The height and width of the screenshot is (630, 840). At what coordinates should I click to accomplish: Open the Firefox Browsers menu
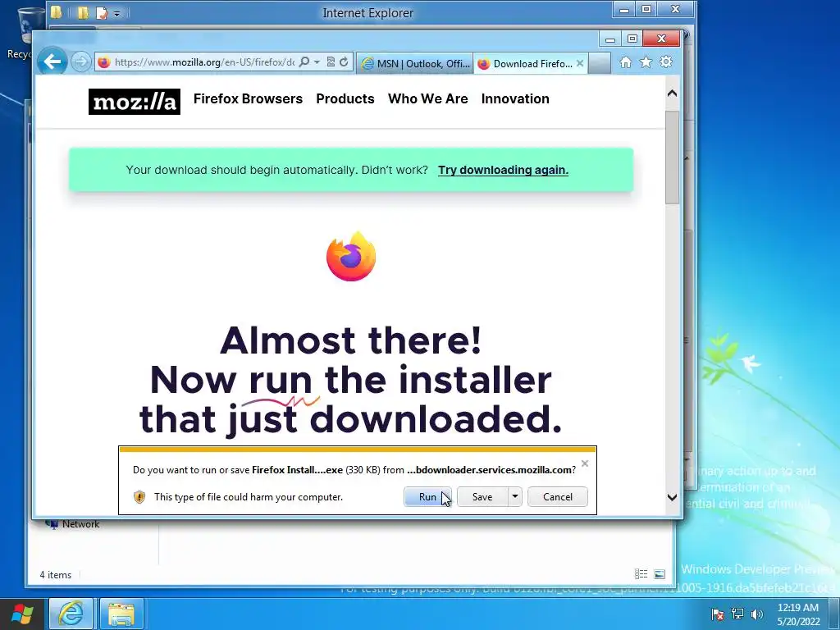tap(248, 98)
